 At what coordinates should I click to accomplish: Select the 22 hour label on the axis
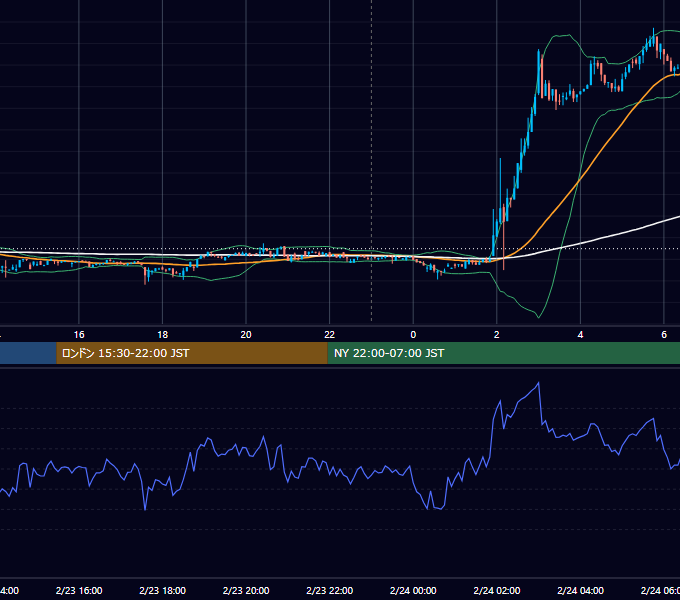330,335
